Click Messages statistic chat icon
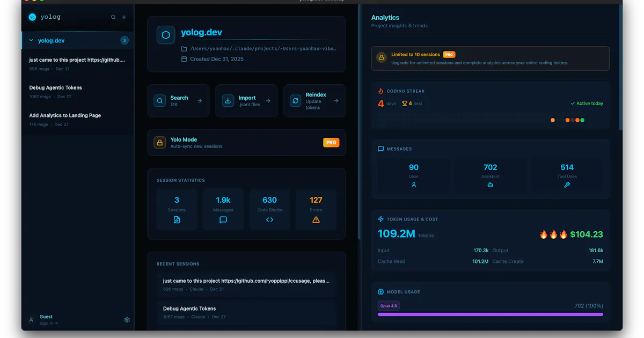 coord(223,220)
